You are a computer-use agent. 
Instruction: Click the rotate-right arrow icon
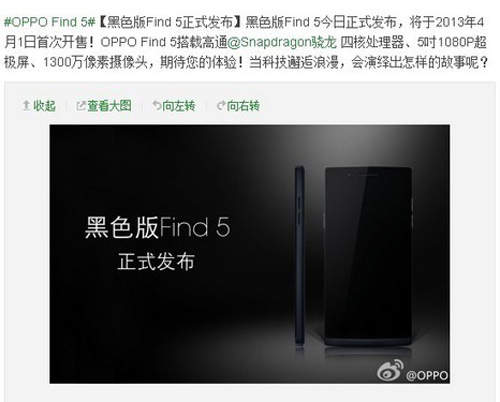click(x=221, y=106)
